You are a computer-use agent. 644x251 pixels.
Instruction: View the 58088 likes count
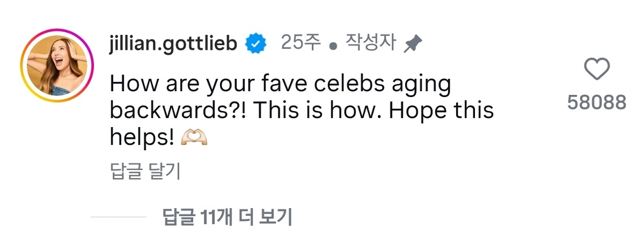(x=596, y=102)
